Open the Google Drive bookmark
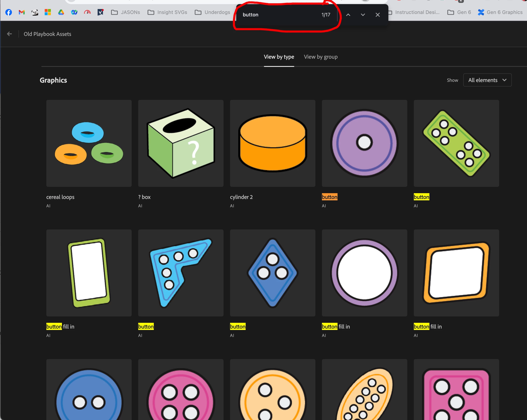 click(x=61, y=13)
